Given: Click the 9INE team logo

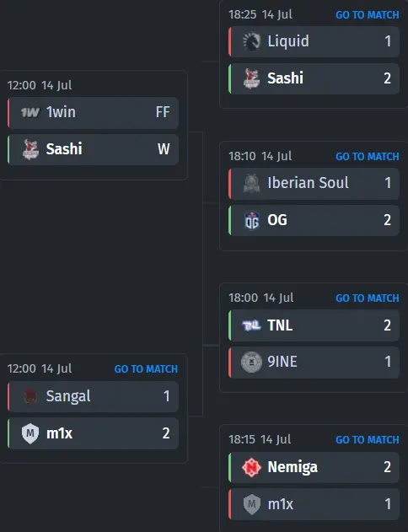Looking at the screenshot, I should point(251,362).
